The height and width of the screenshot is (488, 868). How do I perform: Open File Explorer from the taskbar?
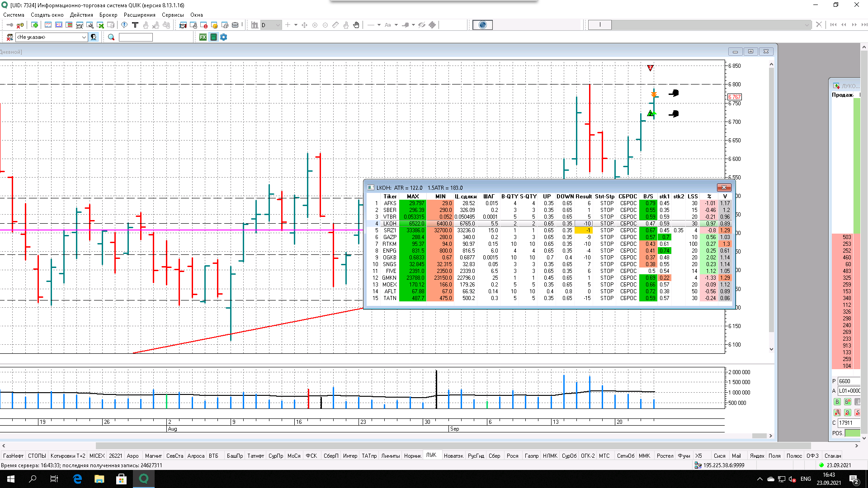click(x=99, y=479)
